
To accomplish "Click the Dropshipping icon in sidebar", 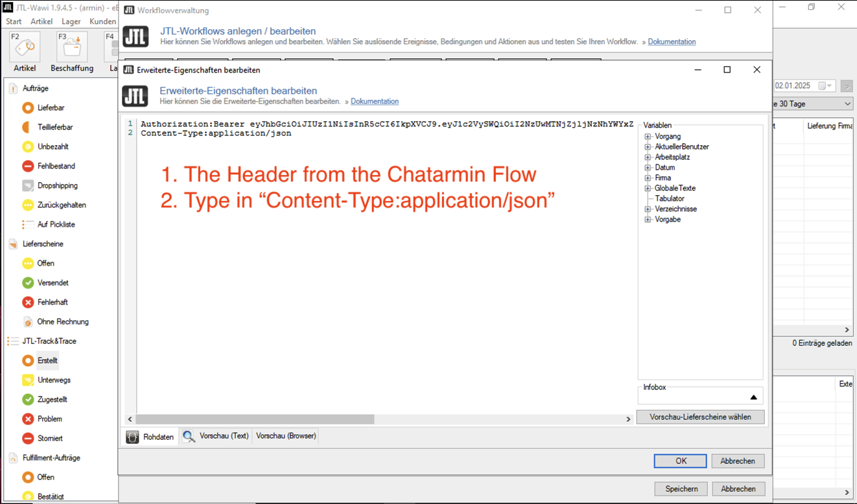I will click(28, 185).
